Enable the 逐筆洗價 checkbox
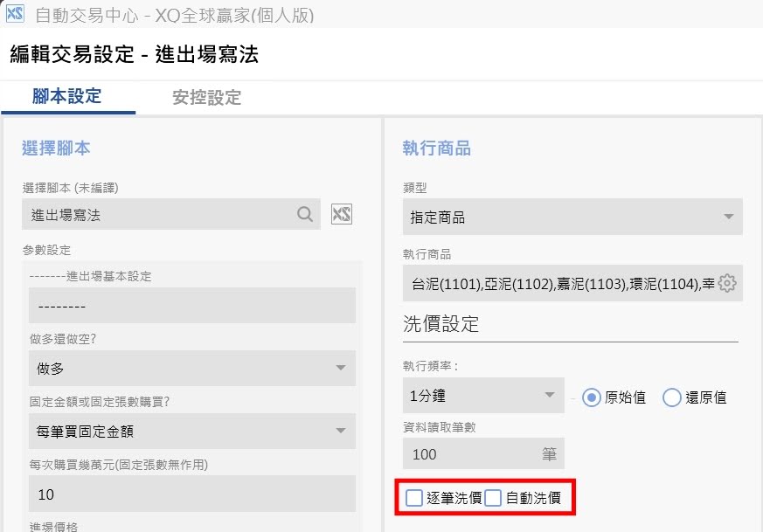Screen dimensions: 763x532 (414, 498)
